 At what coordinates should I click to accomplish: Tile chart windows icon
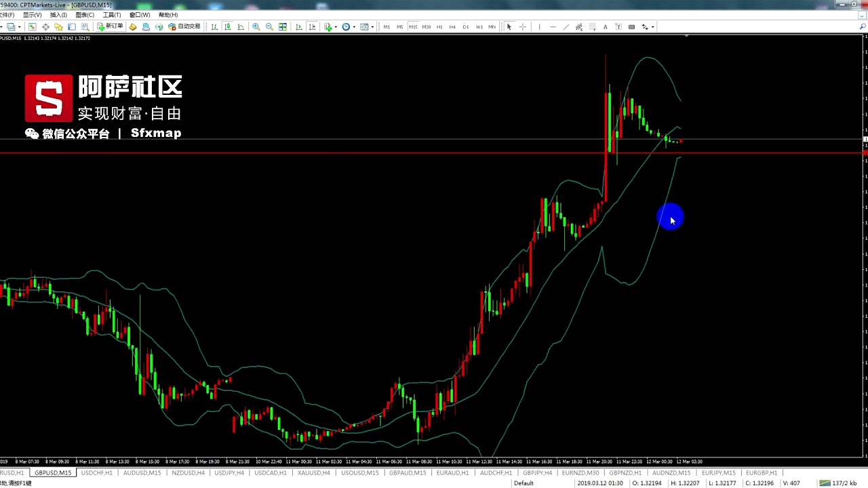coord(283,27)
